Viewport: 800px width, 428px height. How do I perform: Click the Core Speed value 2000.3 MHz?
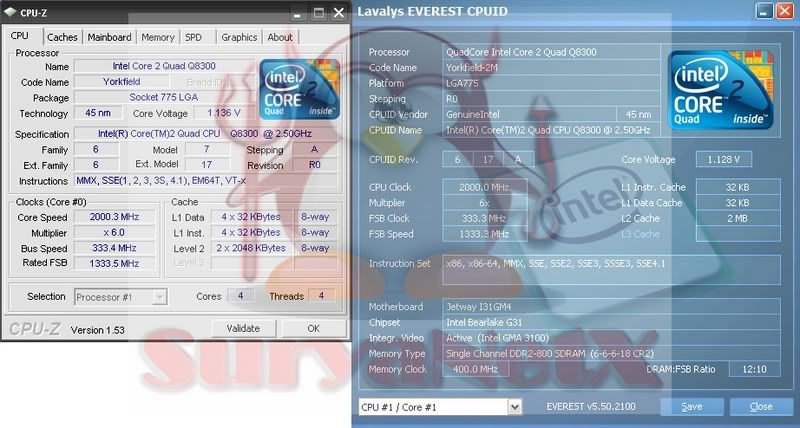click(x=114, y=217)
